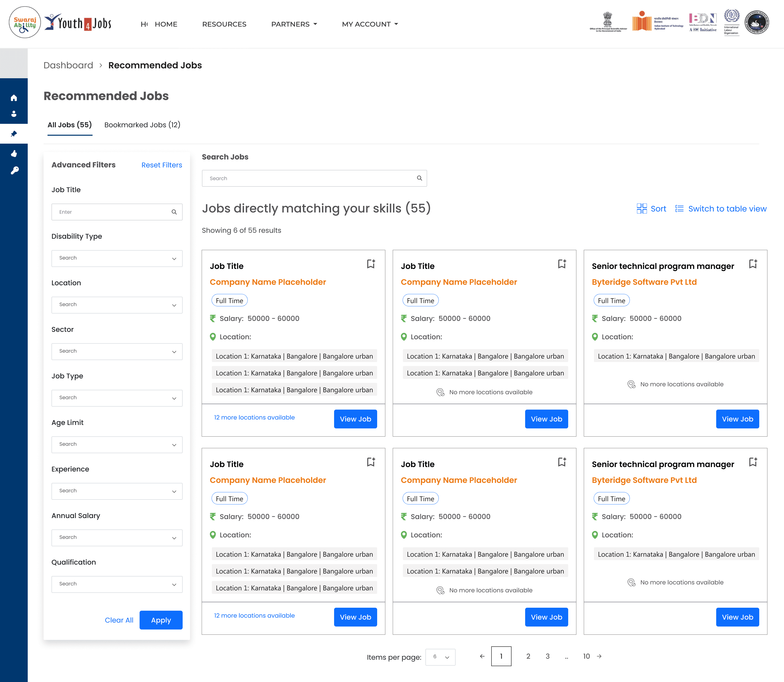Click the search magnifier in Search Jobs box
Viewport: 784px width, 682px height.
click(x=419, y=178)
